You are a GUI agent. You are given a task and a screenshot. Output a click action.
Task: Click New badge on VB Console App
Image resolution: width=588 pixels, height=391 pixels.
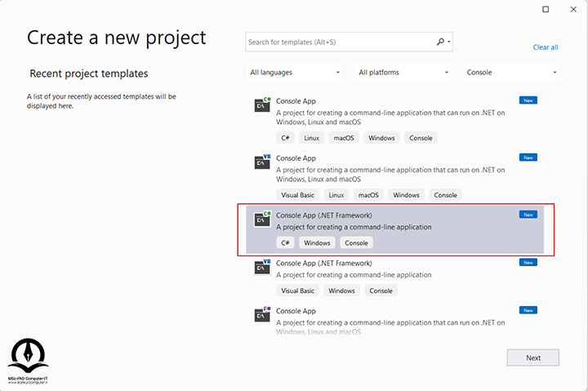(528, 158)
